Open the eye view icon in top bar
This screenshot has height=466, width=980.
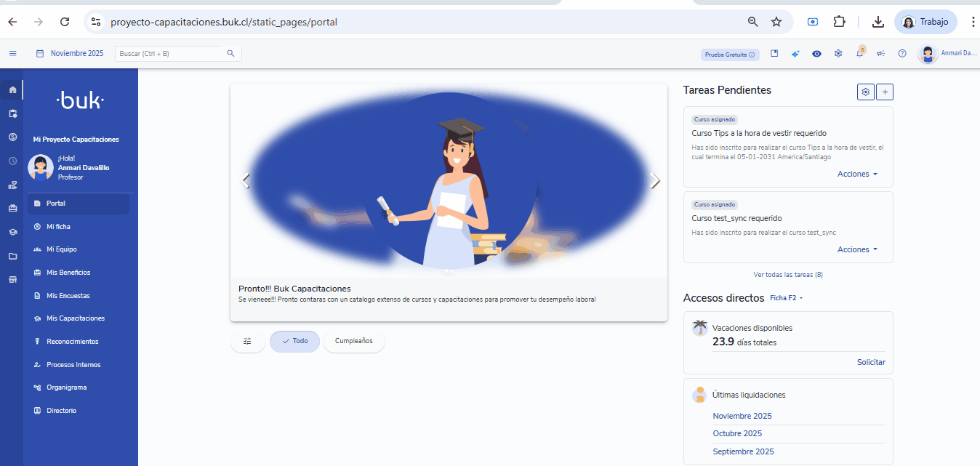coord(816,53)
